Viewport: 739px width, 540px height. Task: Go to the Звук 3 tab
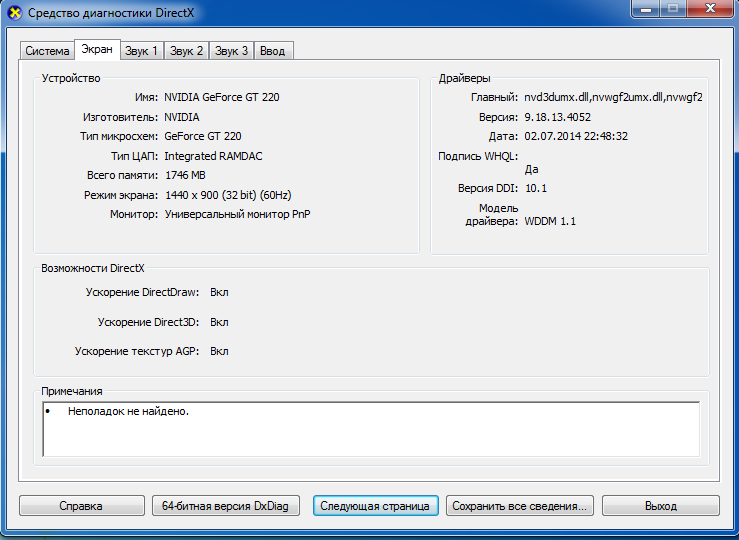click(231, 51)
